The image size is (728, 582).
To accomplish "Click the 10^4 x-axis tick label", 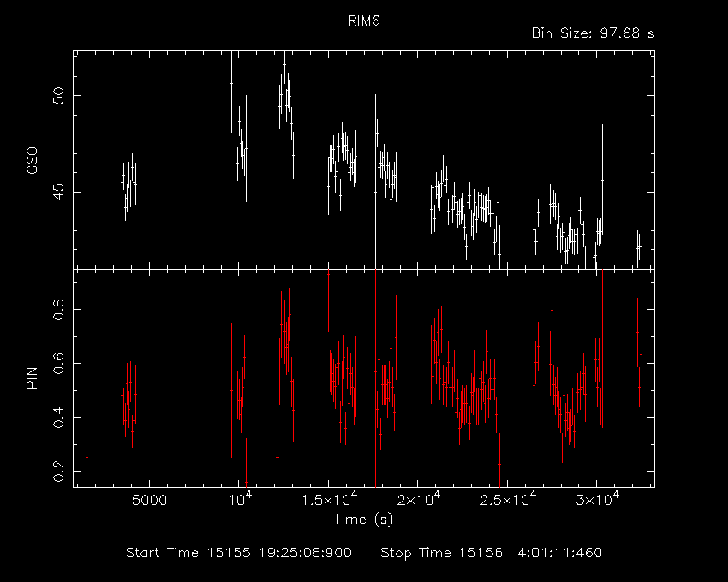I will pyautogui.click(x=242, y=498).
